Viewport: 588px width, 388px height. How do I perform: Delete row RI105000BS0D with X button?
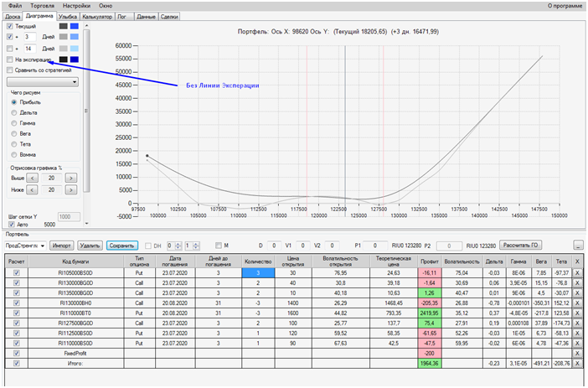pyautogui.click(x=577, y=273)
